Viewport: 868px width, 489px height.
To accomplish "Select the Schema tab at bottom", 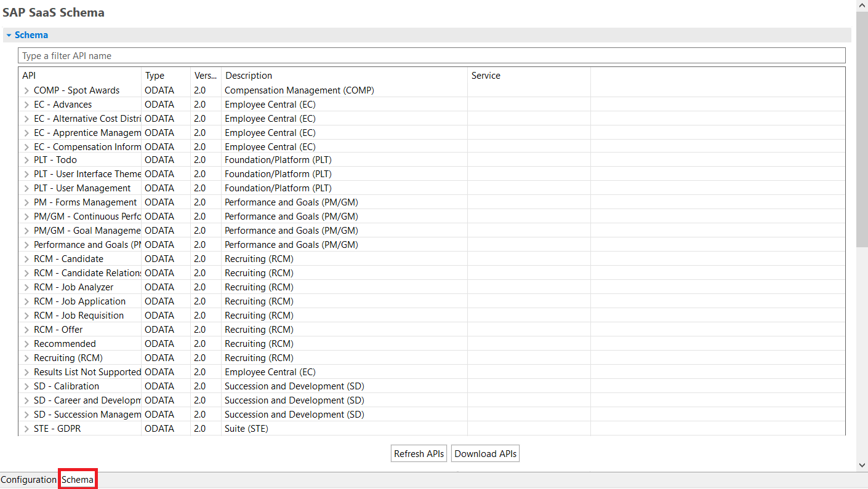I will pos(77,479).
